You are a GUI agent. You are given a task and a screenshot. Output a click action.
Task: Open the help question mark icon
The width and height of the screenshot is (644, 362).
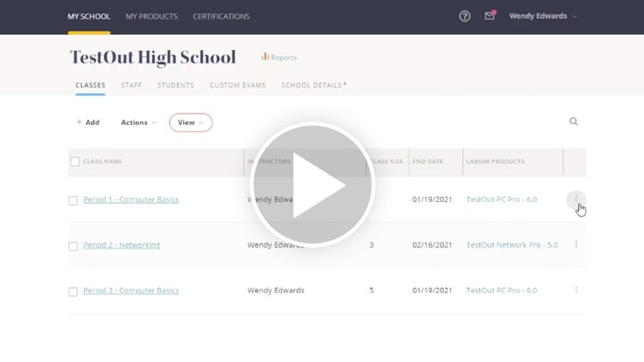tap(464, 16)
